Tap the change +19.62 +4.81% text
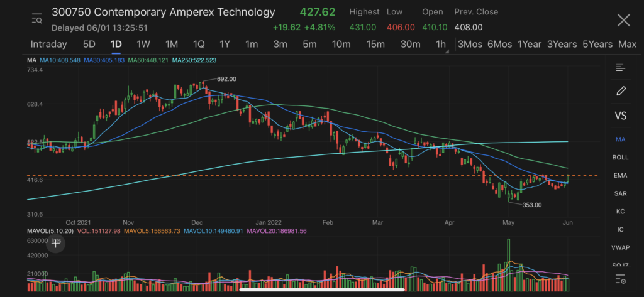Screen dimensions: 644x297 (x=304, y=28)
